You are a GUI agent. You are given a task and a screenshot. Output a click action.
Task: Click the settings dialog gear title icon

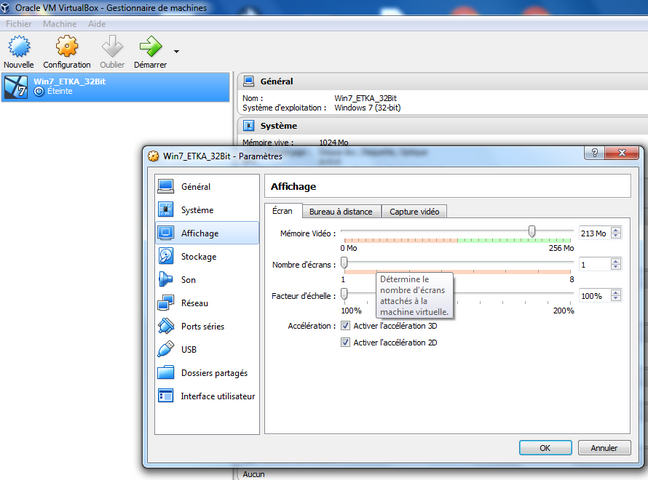tap(153, 156)
